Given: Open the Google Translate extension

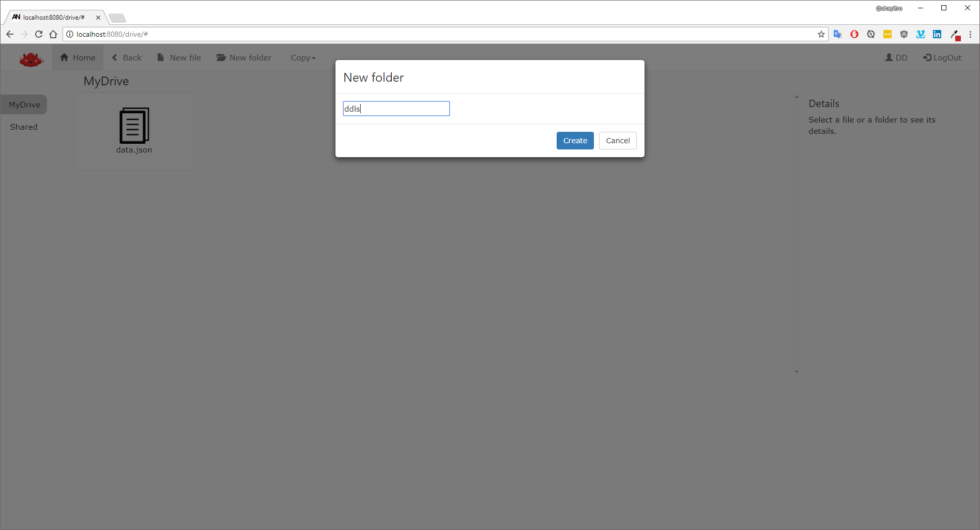Looking at the screenshot, I should point(838,34).
